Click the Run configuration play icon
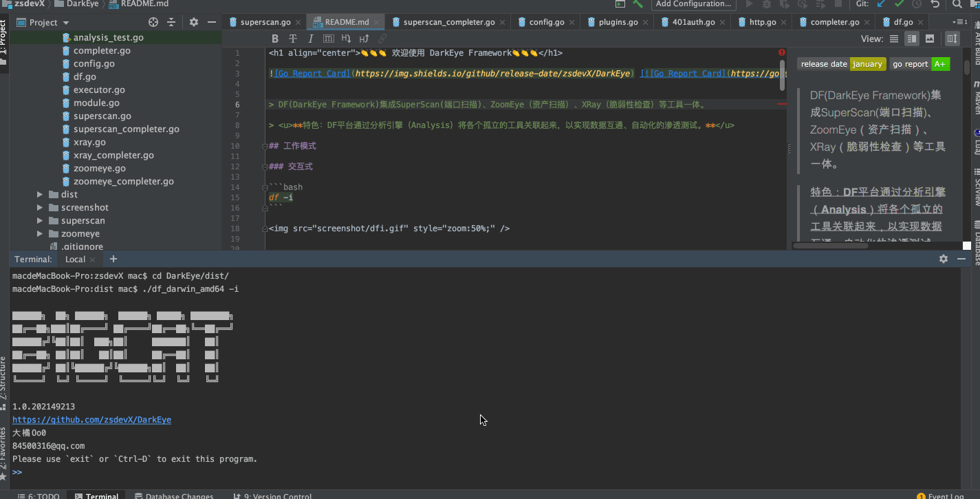The image size is (980, 499). 749,3
